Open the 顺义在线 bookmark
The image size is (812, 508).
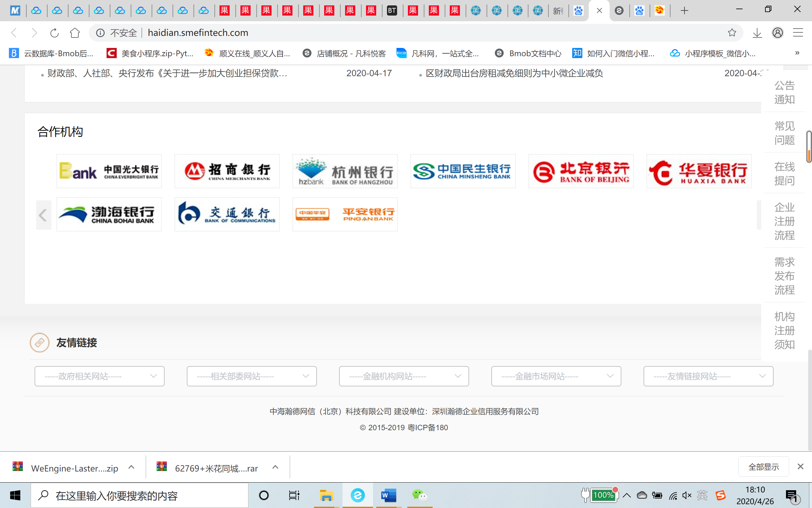[x=247, y=53]
